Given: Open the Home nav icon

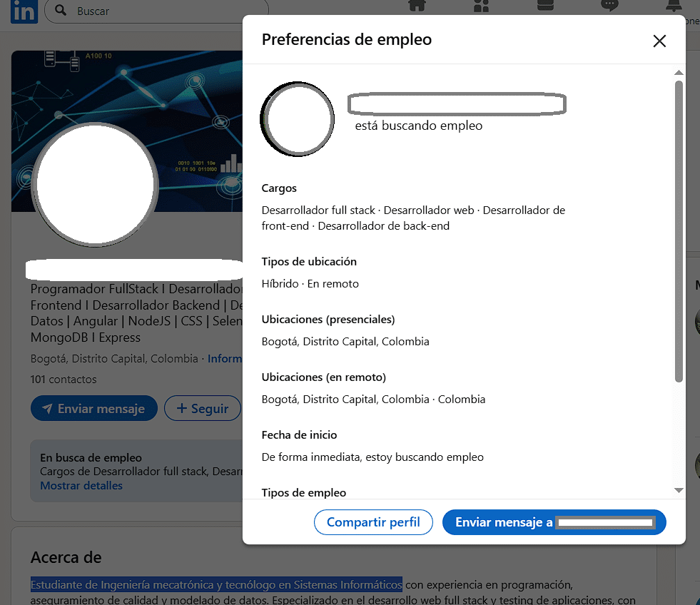Looking at the screenshot, I should coord(417,6).
